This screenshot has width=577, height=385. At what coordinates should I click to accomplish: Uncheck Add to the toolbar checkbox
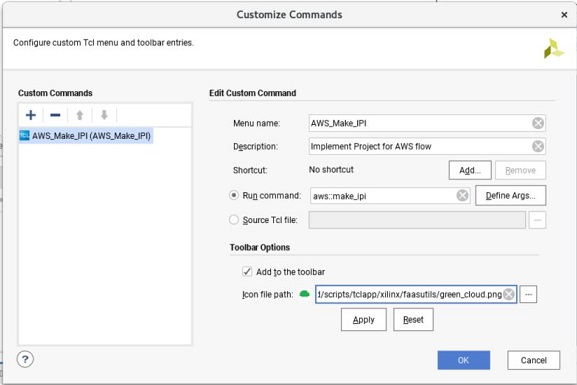[x=247, y=272]
